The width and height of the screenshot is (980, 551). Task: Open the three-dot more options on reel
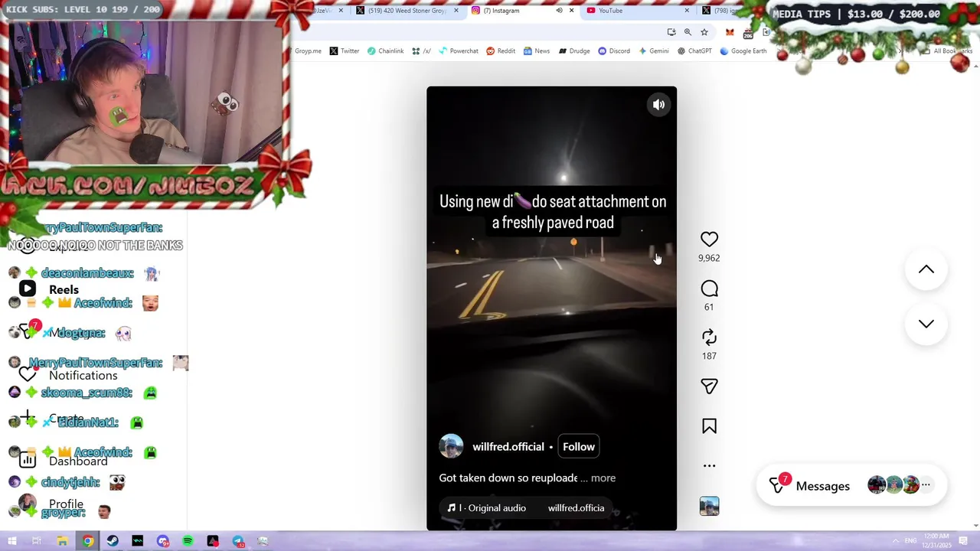[x=709, y=465]
